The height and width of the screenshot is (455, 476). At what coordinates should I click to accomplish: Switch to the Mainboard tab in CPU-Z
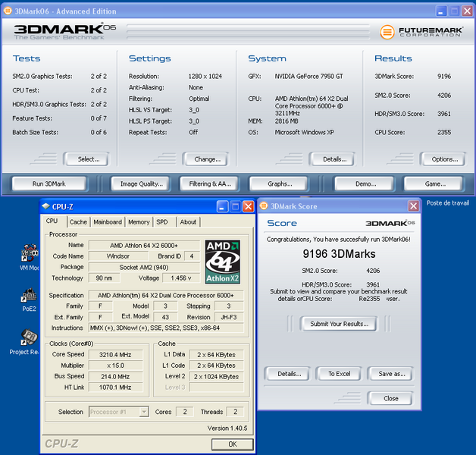click(108, 222)
